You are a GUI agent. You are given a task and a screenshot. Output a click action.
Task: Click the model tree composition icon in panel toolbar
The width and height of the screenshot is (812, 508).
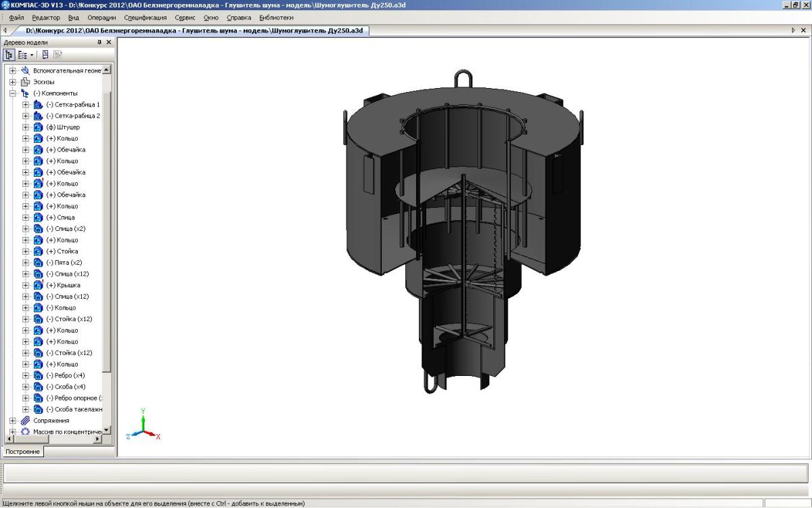(x=45, y=54)
